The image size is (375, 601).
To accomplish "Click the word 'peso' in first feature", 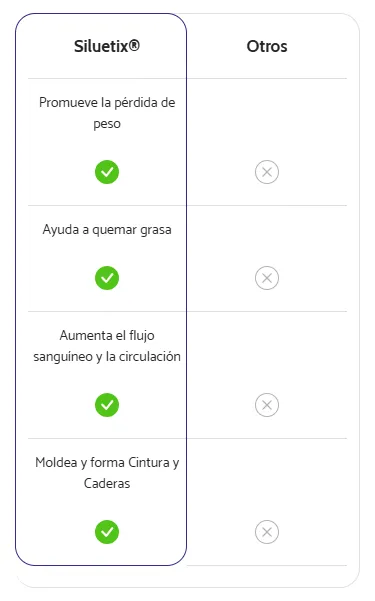I will tap(107, 124).
